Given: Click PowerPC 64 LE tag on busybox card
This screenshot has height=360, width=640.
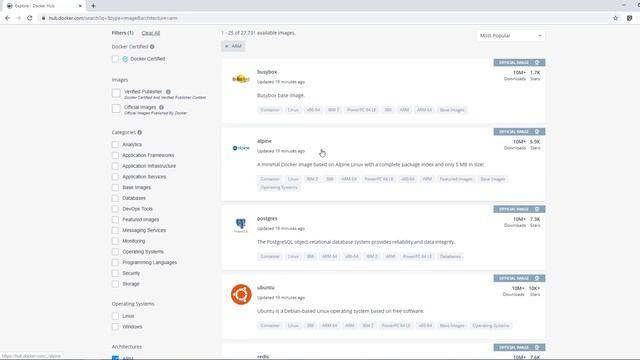Looking at the screenshot, I should pyautogui.click(x=361, y=110).
